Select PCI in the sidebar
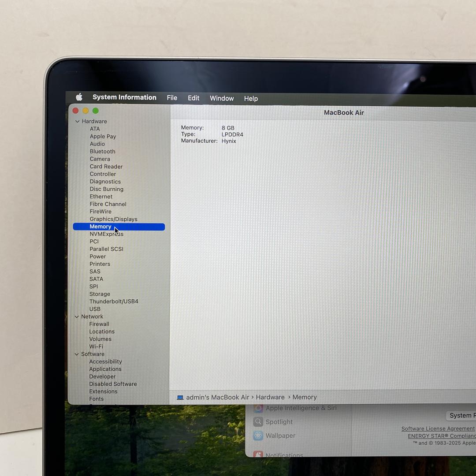The width and height of the screenshot is (476, 476). coord(94,242)
